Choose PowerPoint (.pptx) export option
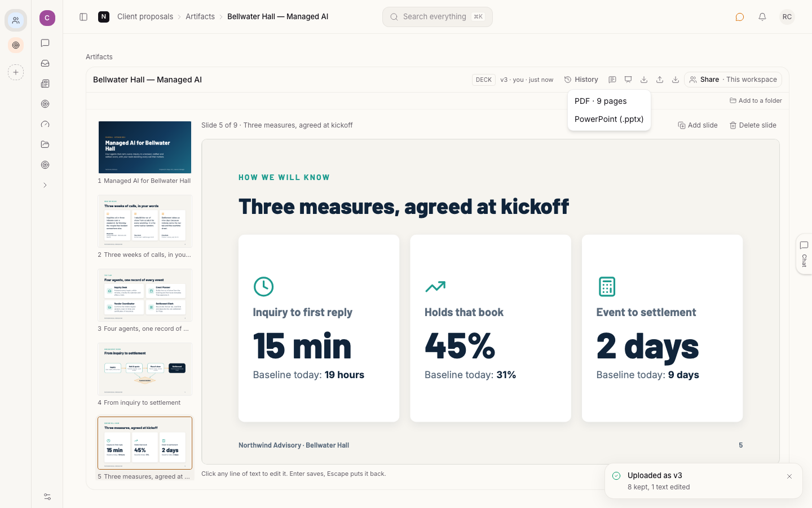 point(609,119)
